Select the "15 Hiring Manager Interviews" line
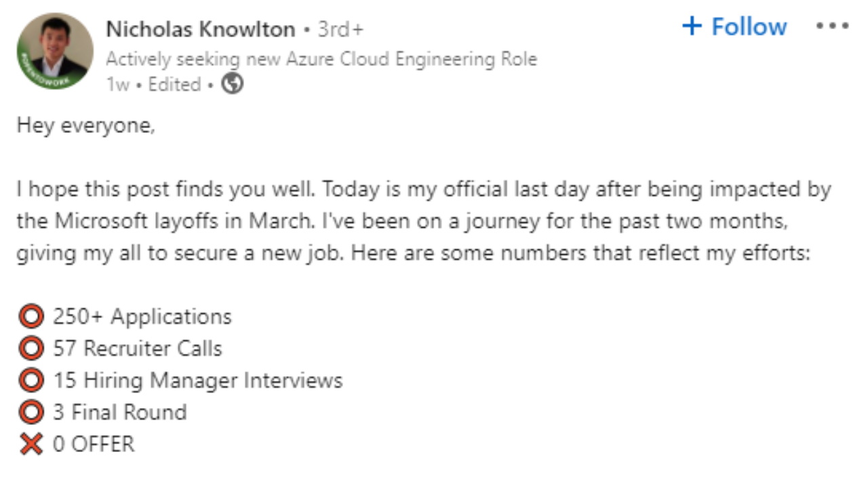 (198, 380)
